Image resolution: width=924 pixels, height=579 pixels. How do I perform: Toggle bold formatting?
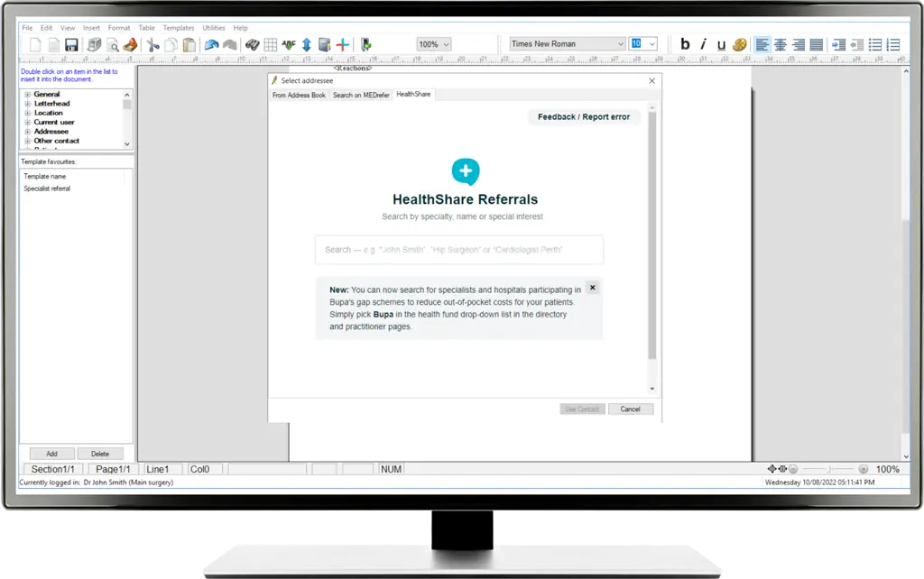point(685,44)
